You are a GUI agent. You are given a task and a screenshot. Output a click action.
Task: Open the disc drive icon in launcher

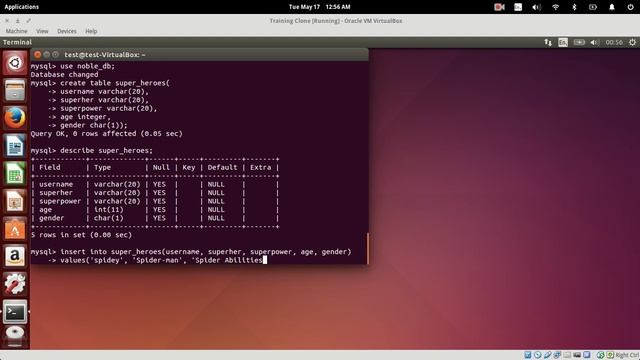[15, 336]
